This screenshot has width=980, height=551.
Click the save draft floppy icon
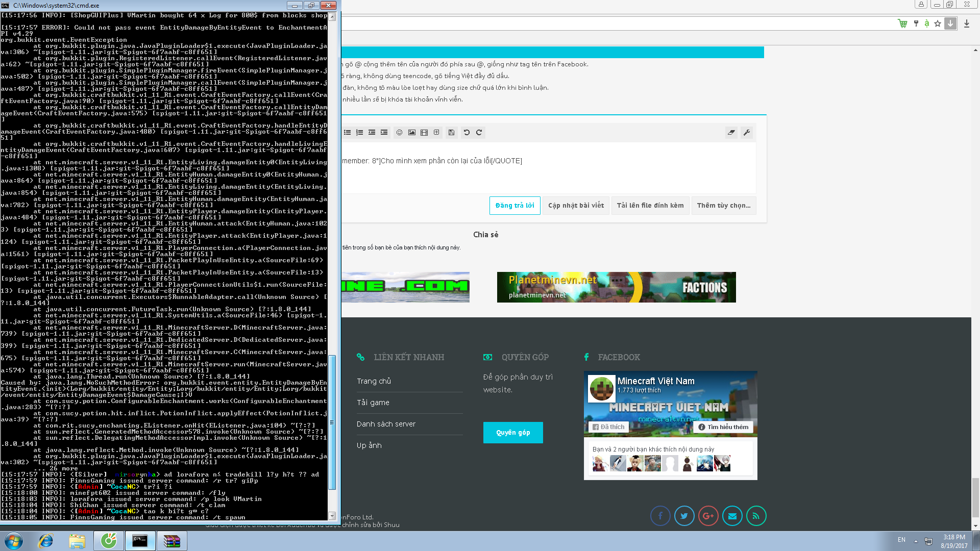click(x=451, y=133)
